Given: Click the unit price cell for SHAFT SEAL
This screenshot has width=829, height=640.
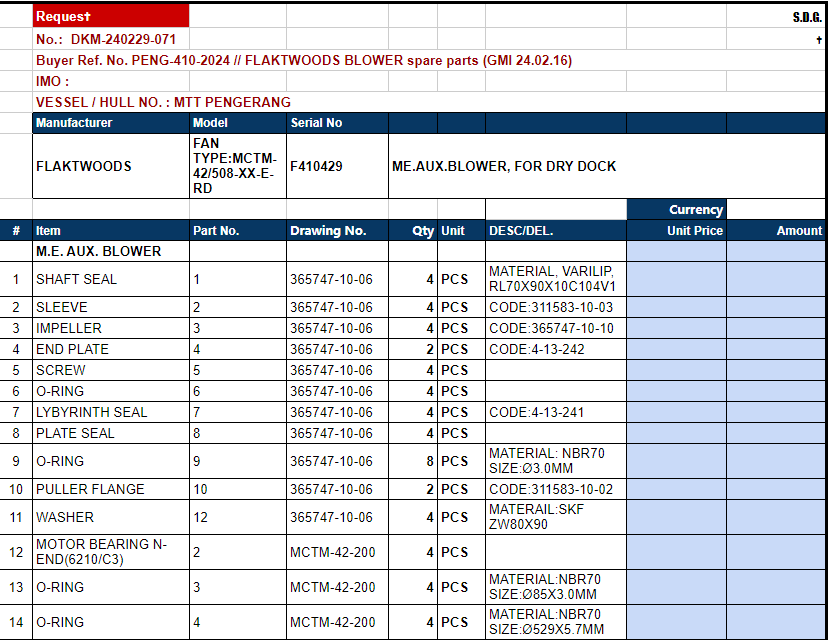Looking at the screenshot, I should coord(676,279).
